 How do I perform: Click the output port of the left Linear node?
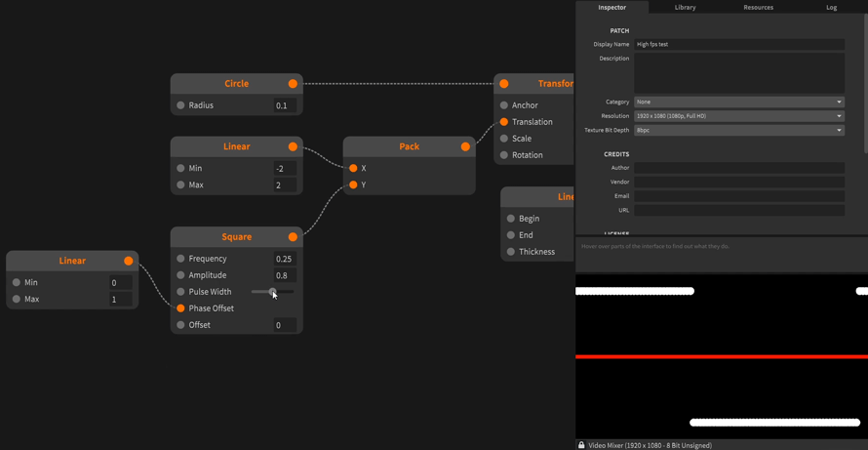tap(129, 261)
